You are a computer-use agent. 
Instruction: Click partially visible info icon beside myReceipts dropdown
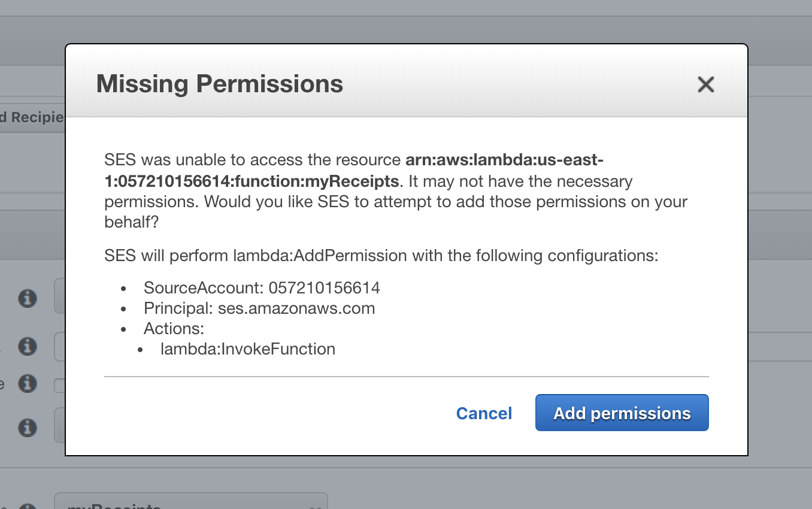27,507
